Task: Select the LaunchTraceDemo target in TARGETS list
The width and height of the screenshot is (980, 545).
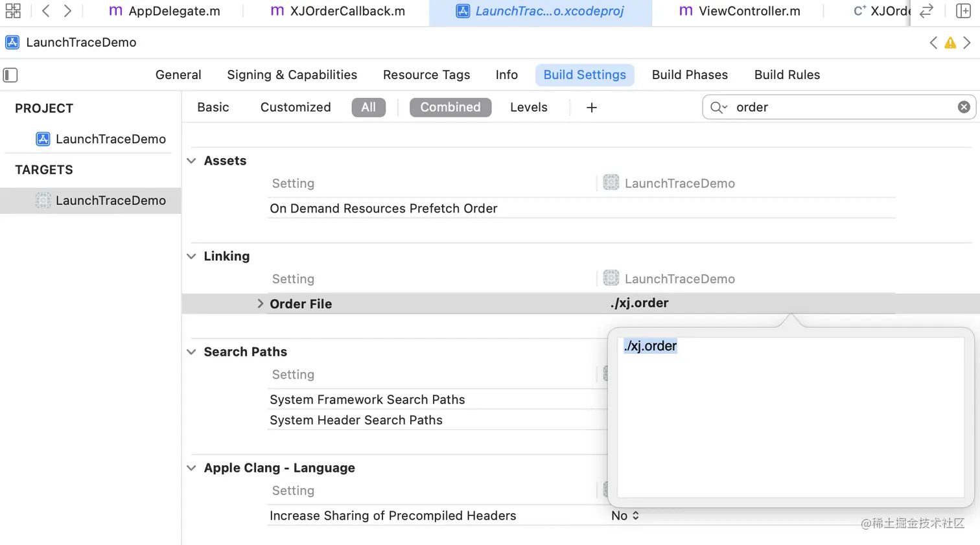Action: (91, 200)
